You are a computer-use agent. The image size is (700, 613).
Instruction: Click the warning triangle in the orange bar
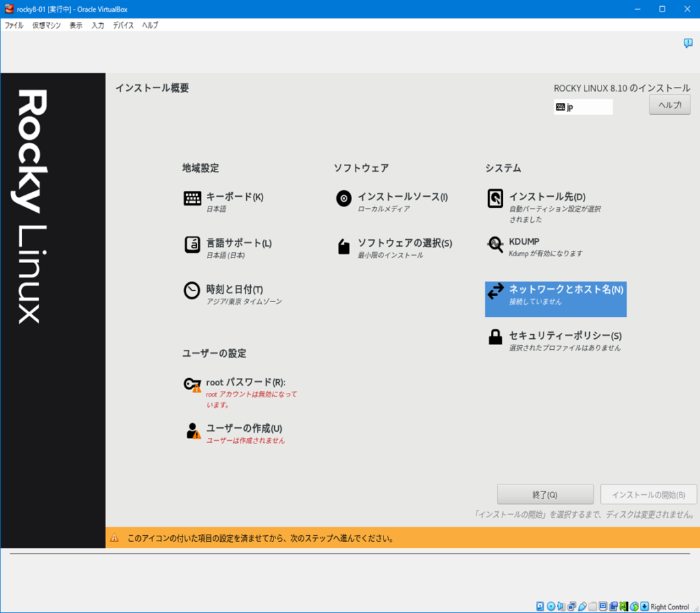pyautogui.click(x=114, y=538)
